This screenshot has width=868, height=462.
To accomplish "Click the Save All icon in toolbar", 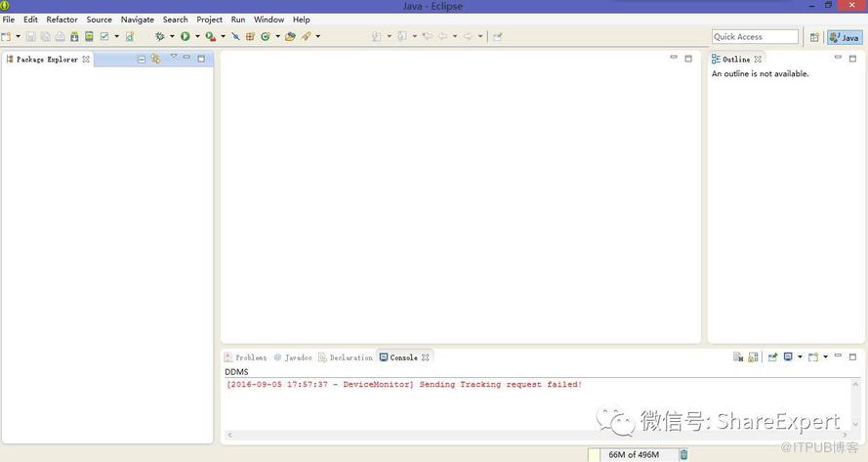I will coord(45,36).
